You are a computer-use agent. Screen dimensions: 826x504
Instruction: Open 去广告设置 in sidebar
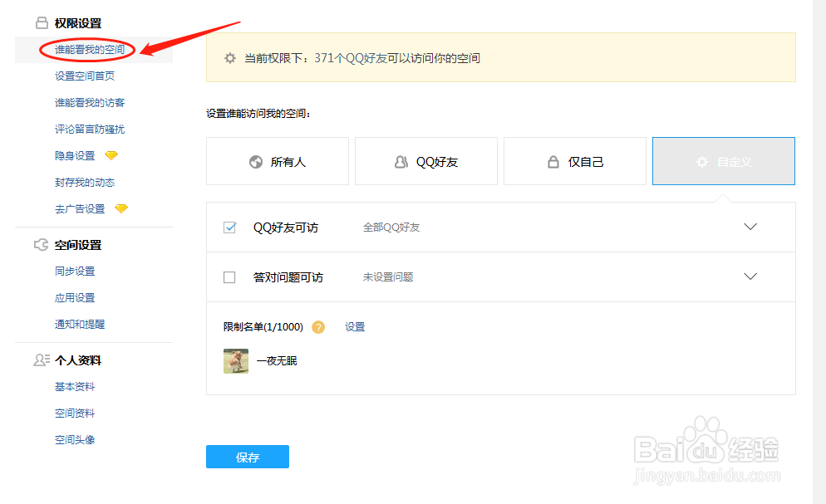(80, 209)
